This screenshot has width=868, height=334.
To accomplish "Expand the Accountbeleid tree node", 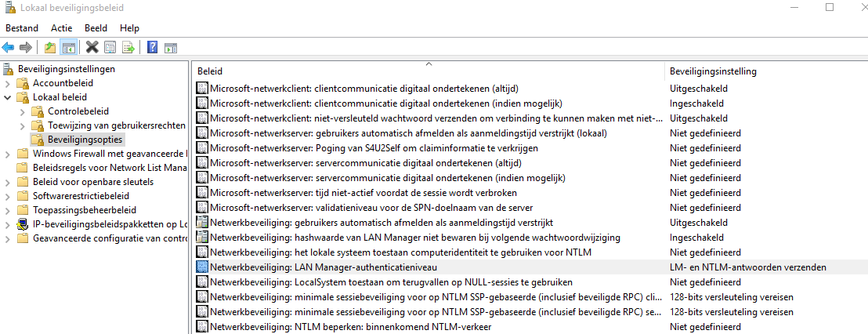I will tap(7, 84).
